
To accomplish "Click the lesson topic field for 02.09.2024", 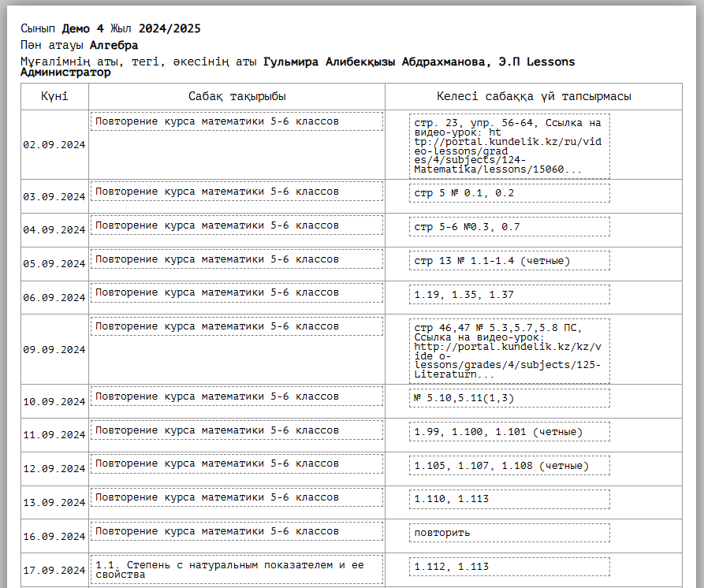I will [x=237, y=122].
